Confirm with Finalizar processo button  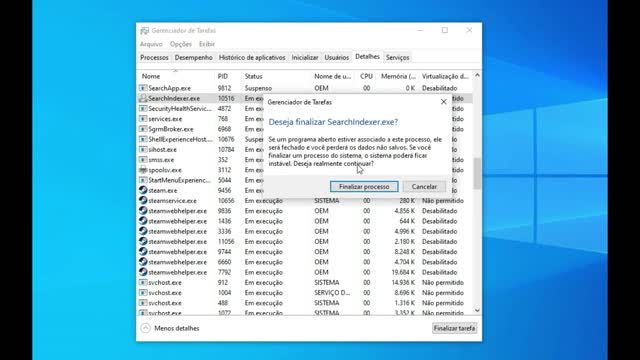tap(364, 187)
